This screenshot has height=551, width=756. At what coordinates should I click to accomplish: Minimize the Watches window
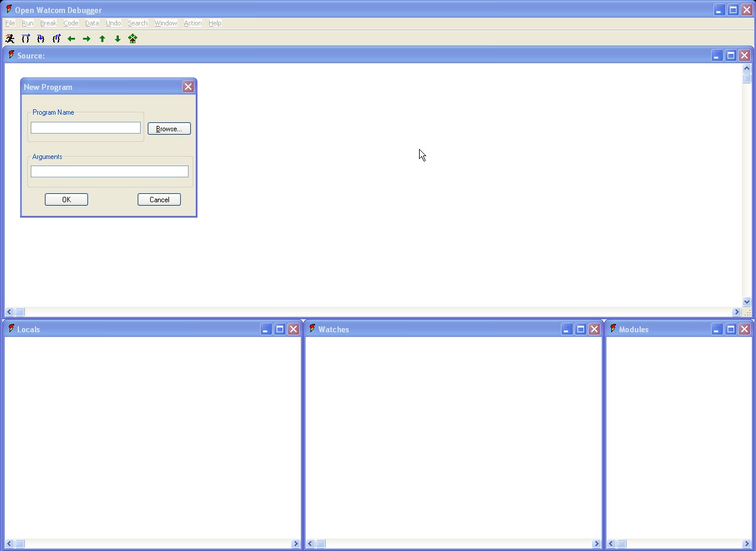(567, 329)
